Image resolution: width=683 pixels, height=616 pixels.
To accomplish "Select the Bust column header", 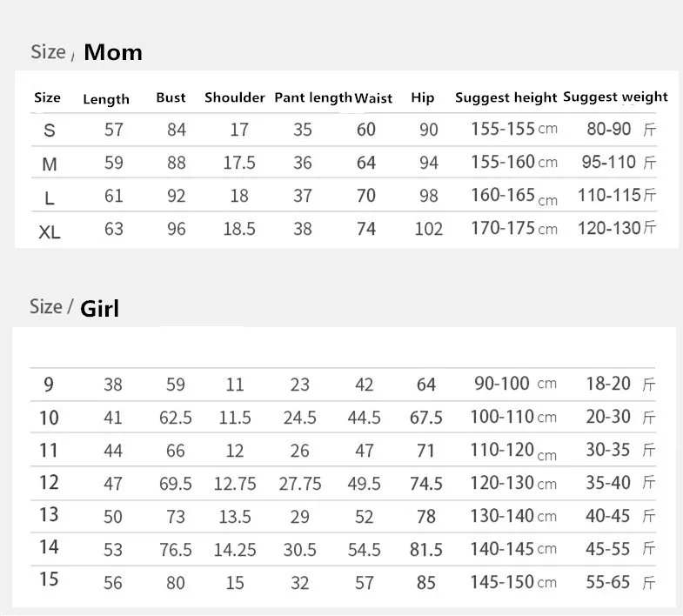I will pyautogui.click(x=171, y=97).
